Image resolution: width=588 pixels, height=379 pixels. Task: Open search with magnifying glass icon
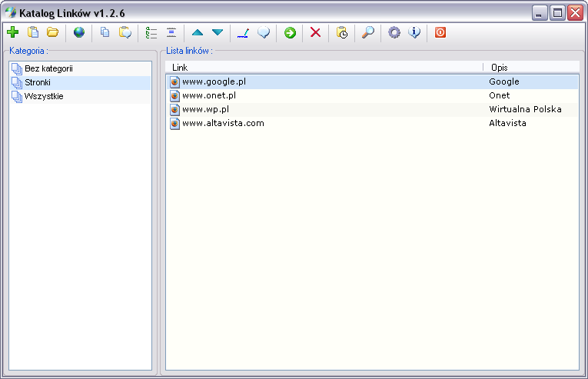point(368,32)
